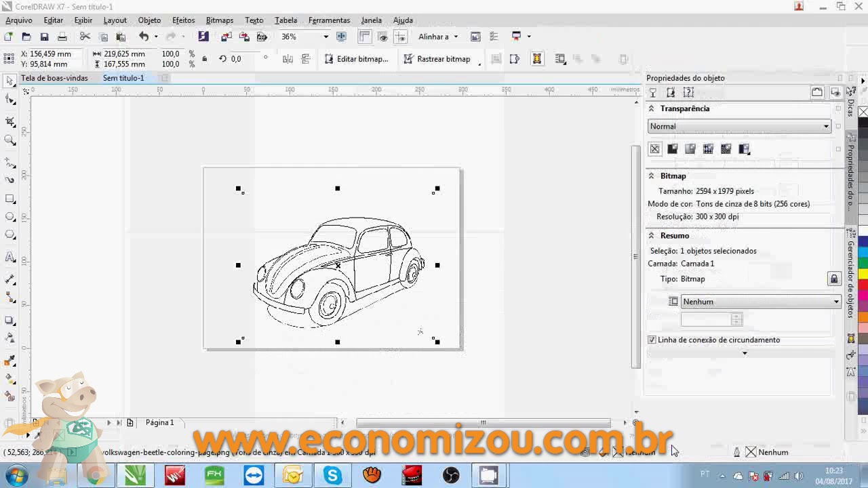Open the Efeitos menu
Screen dimensions: 868x488
[x=183, y=20]
